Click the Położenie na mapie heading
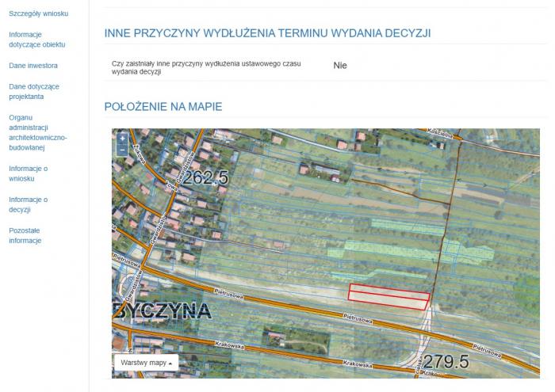This screenshot has height=392, width=555. click(x=163, y=107)
